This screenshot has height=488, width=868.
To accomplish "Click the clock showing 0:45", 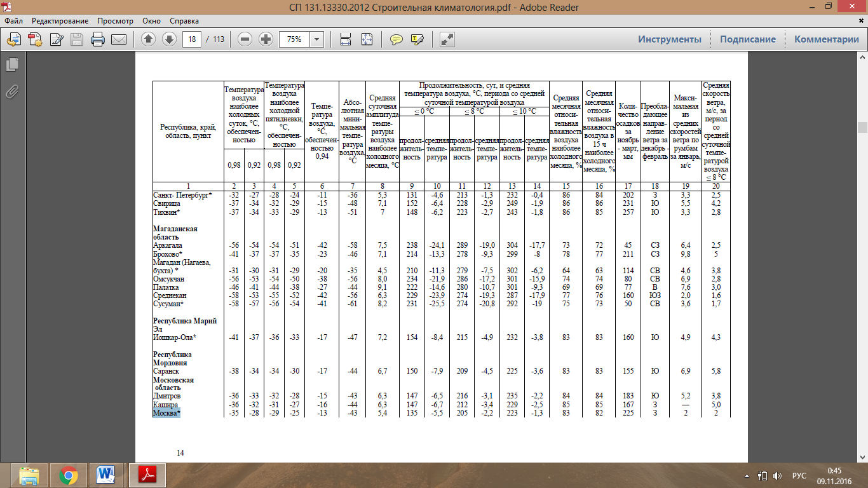I will coord(834,471).
